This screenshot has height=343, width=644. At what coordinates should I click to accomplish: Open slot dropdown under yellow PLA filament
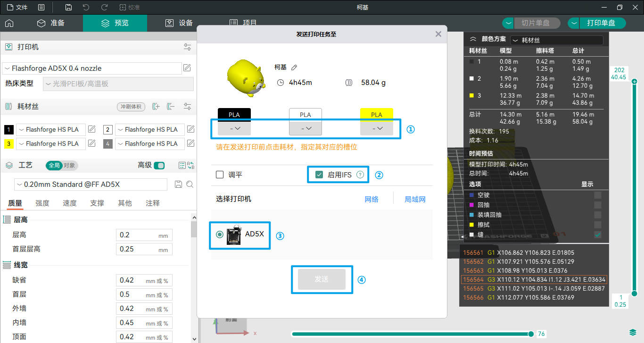377,128
